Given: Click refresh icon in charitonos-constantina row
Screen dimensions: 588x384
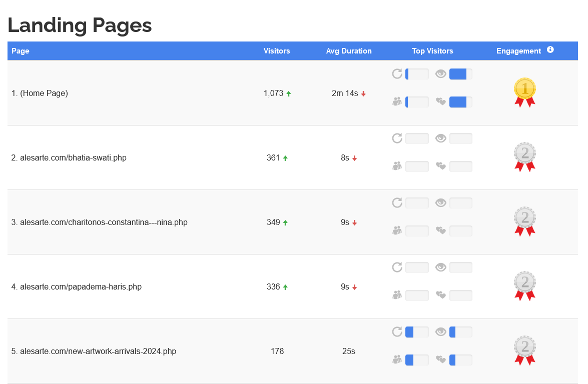Looking at the screenshot, I should (x=397, y=202).
